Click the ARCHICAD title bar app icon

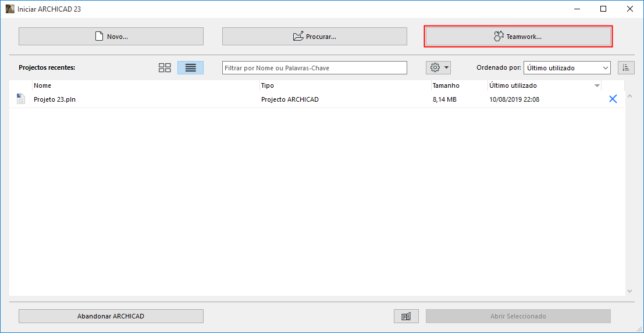point(10,9)
